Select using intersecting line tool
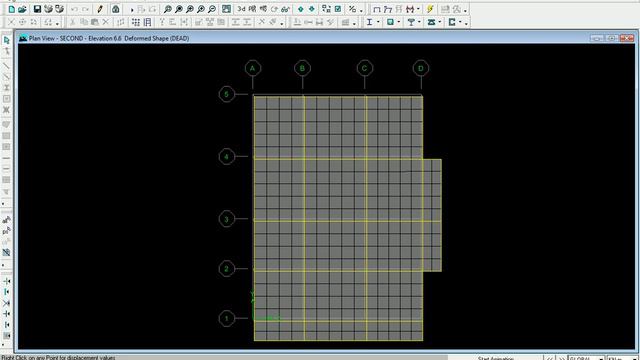Viewport: 640px width, 360px height. point(7,253)
